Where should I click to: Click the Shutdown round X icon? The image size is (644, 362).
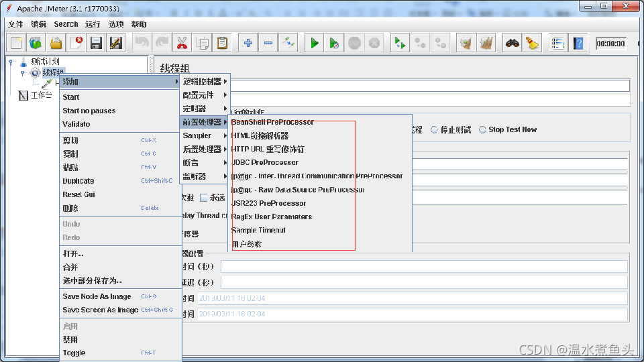(x=374, y=43)
